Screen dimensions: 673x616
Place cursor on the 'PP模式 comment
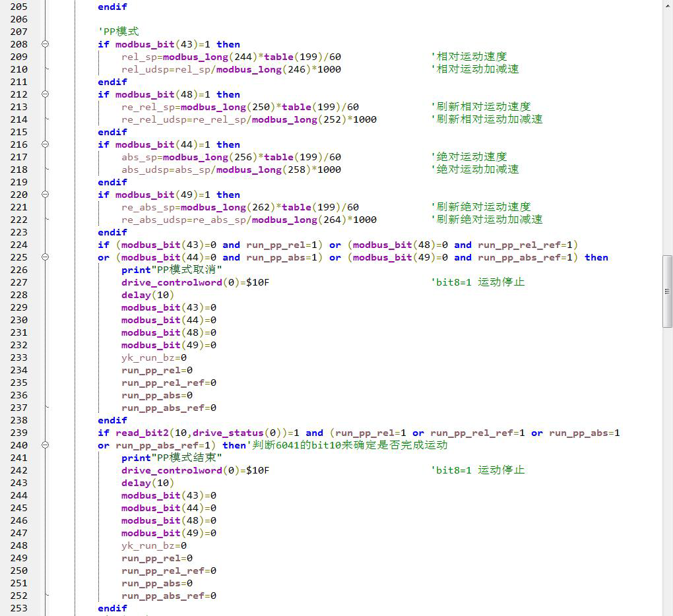point(118,32)
